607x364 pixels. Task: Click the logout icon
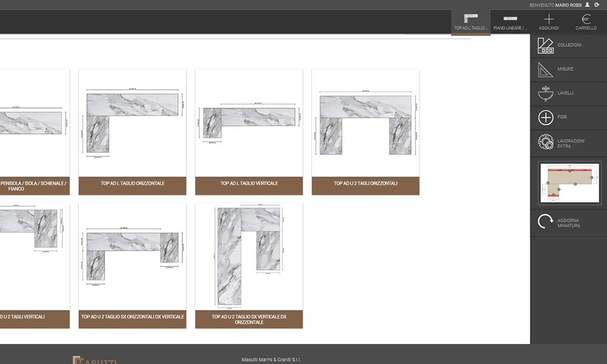click(x=597, y=5)
